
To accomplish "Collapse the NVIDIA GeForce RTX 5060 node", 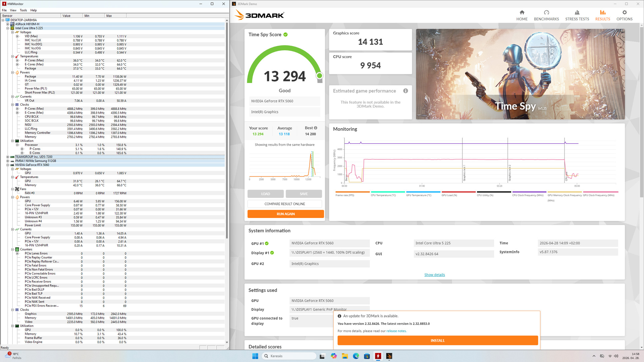I will click(x=8, y=165).
